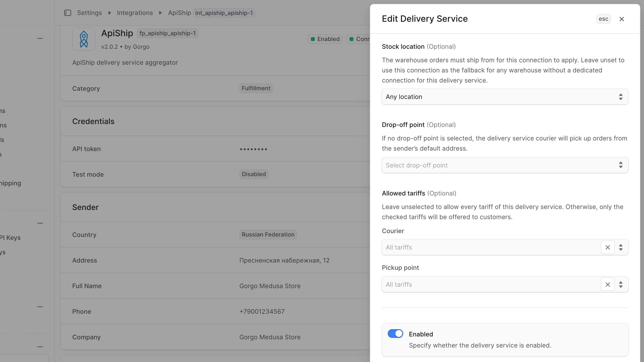This screenshot has height=362, width=644.
Task: Click the esc key badge
Action: (603, 19)
